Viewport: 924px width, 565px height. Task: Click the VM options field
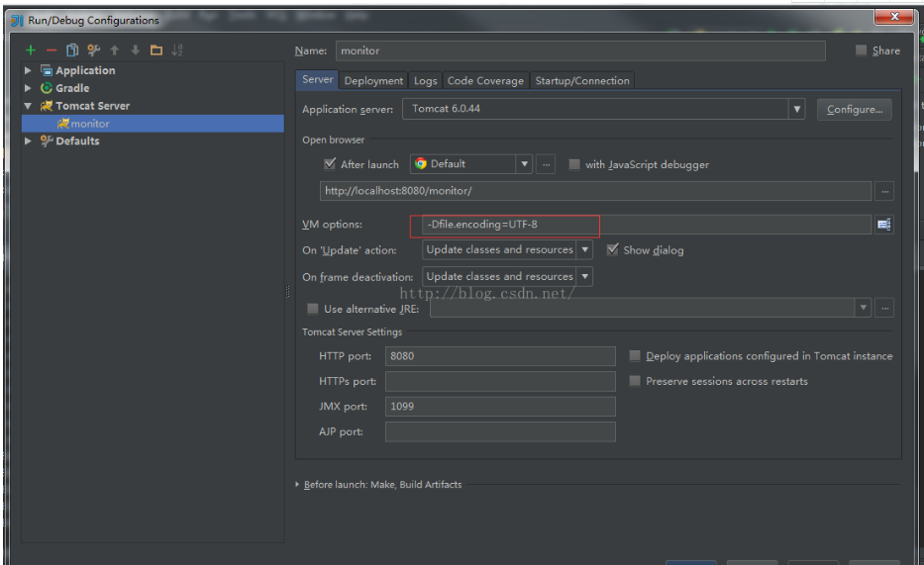click(x=647, y=225)
